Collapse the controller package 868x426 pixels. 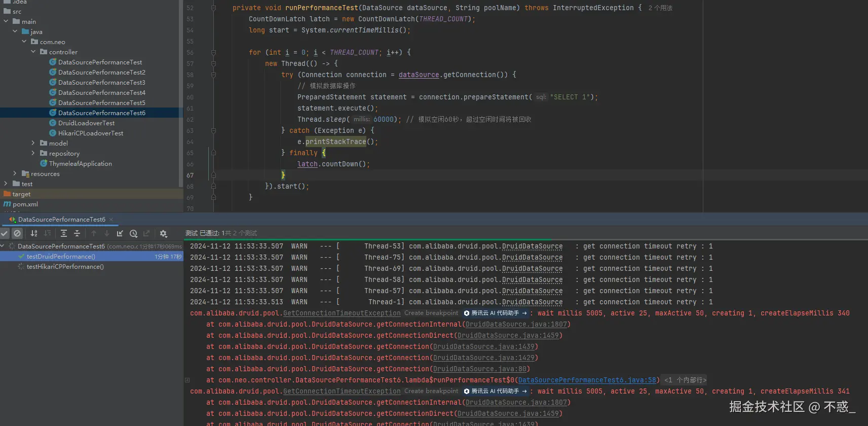click(33, 52)
